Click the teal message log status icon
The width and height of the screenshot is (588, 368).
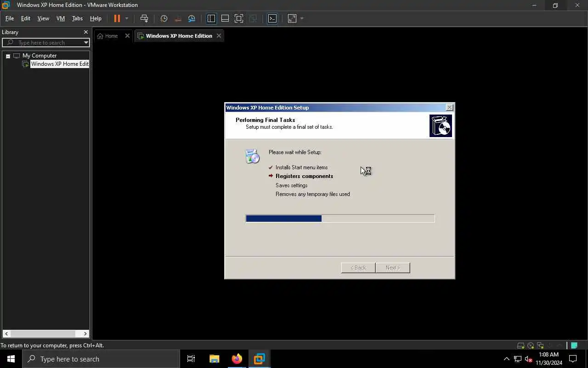click(574, 345)
